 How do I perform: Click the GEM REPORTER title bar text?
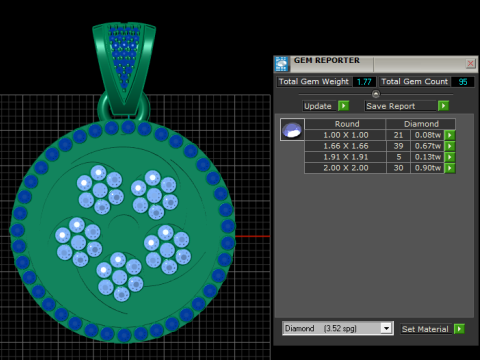point(327,60)
